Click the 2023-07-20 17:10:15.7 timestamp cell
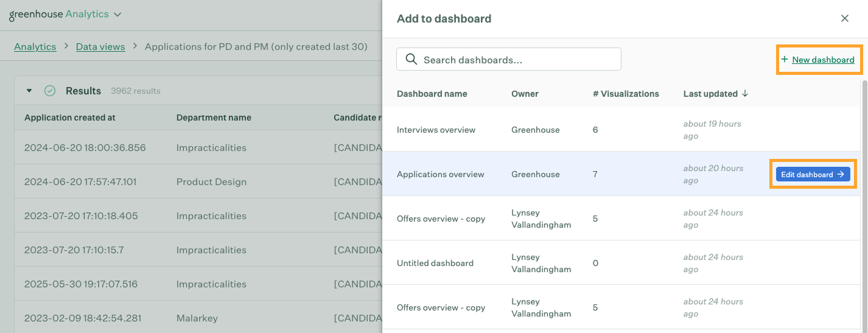Screen dimensions: 868x333 coord(74,250)
